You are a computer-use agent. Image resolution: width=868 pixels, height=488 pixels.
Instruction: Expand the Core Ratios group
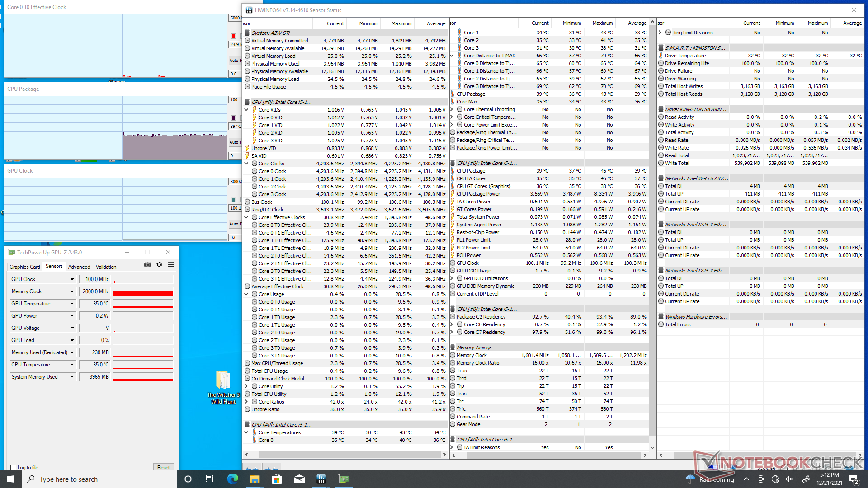coord(246,402)
